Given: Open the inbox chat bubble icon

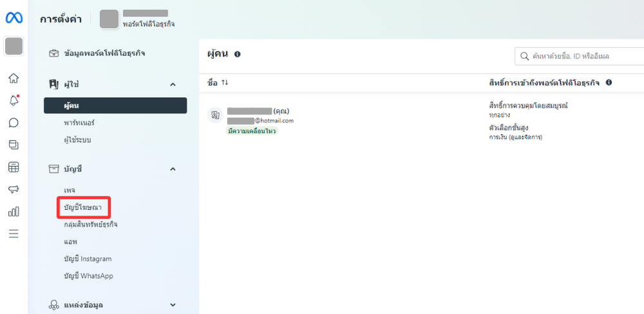Looking at the screenshot, I should [14, 122].
